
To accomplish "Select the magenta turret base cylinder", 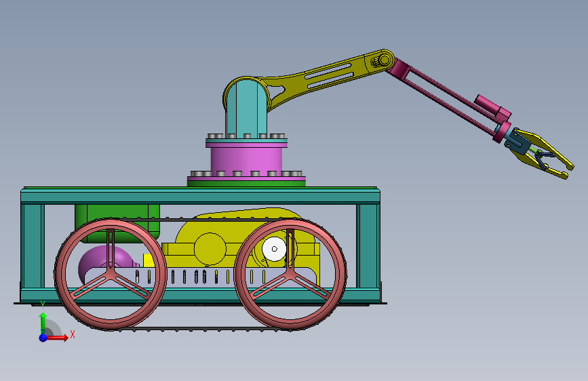I will coord(246,162).
